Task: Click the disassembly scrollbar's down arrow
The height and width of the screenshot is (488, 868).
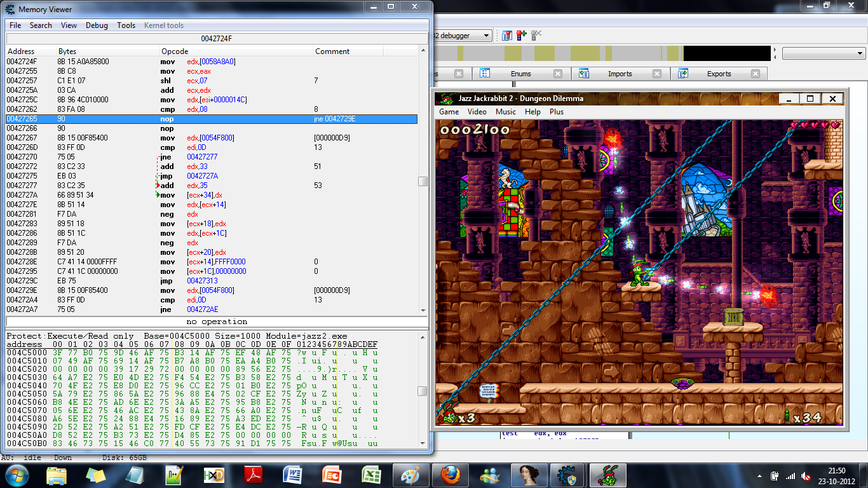Action: tap(423, 309)
